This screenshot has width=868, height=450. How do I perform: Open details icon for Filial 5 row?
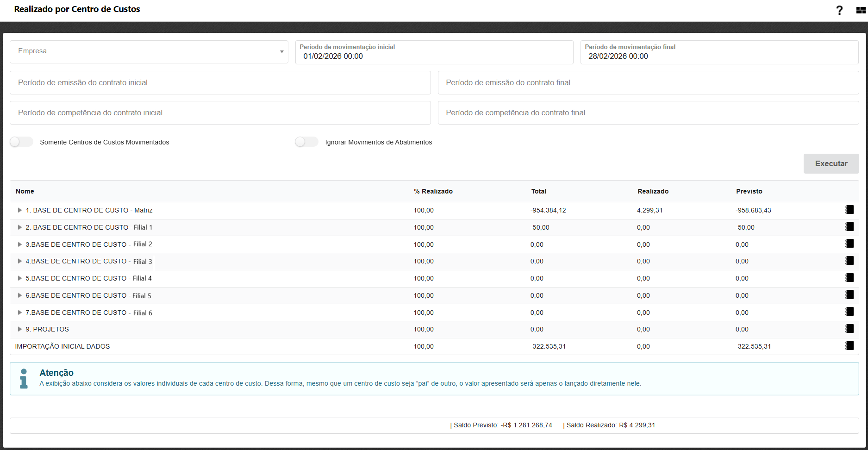pyautogui.click(x=849, y=295)
